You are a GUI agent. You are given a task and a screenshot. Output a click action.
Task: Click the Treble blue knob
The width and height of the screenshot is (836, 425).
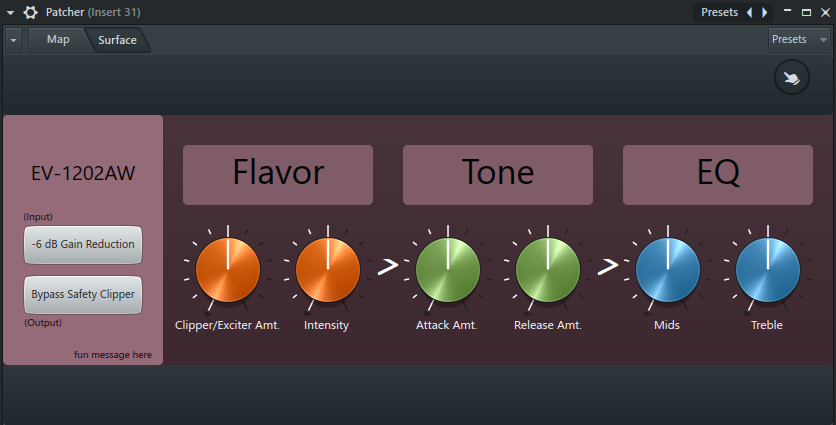[768, 269]
